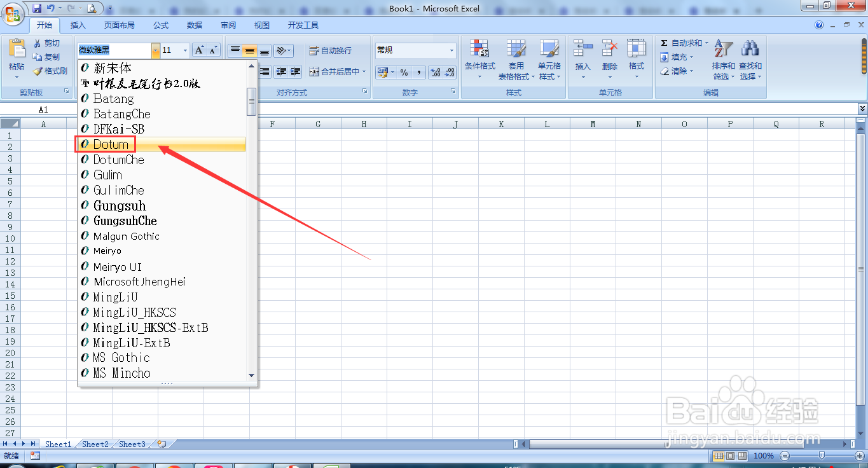Toggle Wrap Text (自动换行)

coord(331,50)
